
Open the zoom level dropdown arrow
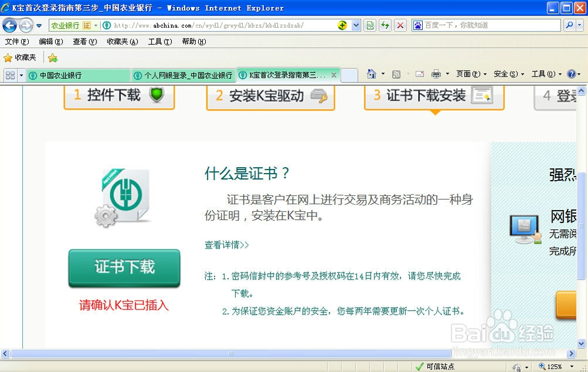pyautogui.click(x=572, y=366)
